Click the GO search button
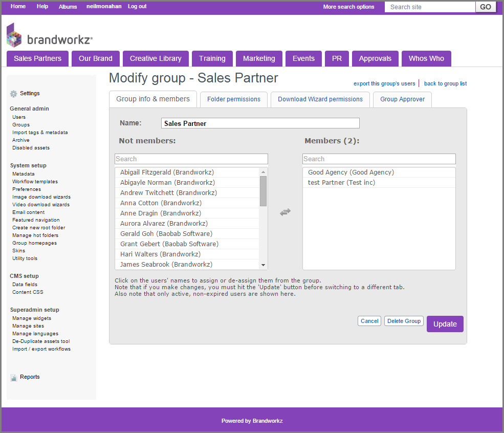The image size is (504, 433). [x=486, y=7]
